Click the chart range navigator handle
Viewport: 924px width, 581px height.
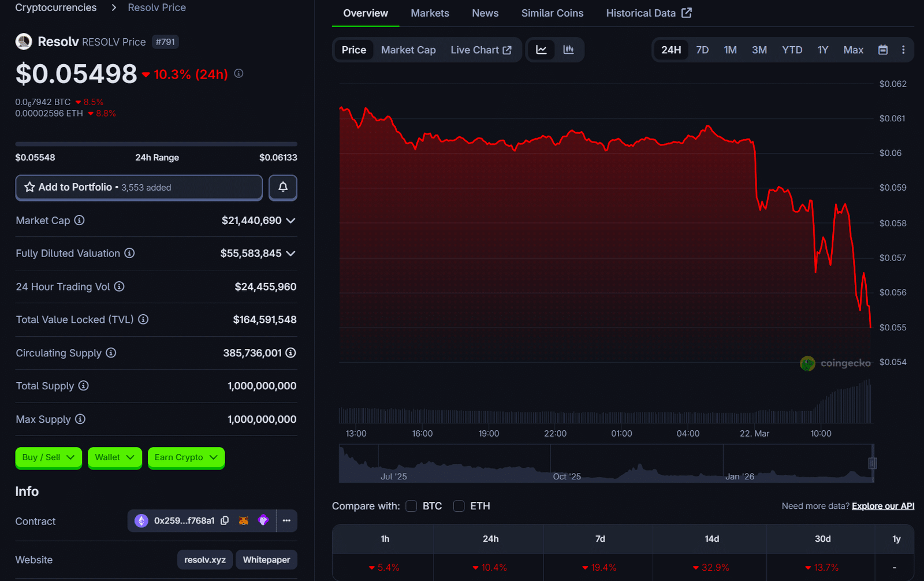point(873,463)
